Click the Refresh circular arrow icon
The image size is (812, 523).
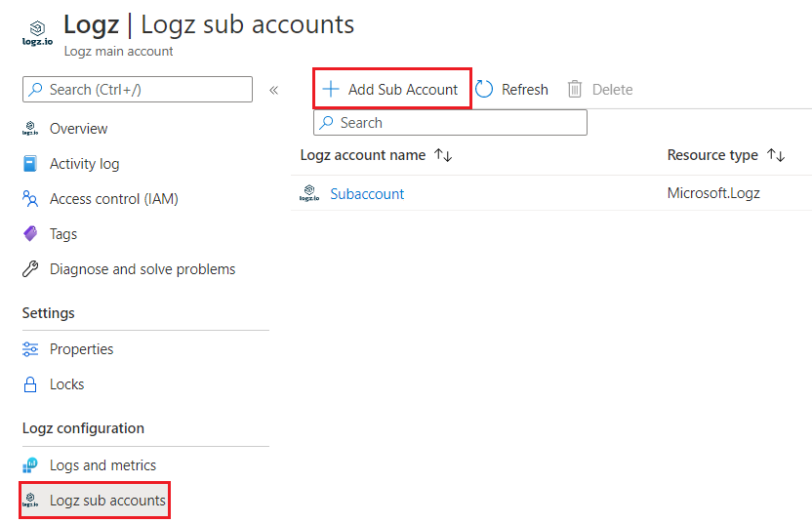pos(484,89)
